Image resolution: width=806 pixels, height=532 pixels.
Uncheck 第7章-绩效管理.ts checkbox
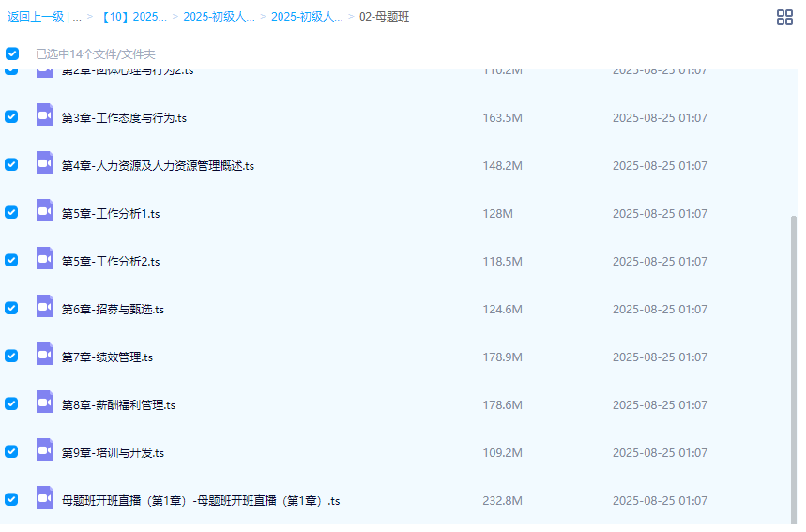pos(11,356)
